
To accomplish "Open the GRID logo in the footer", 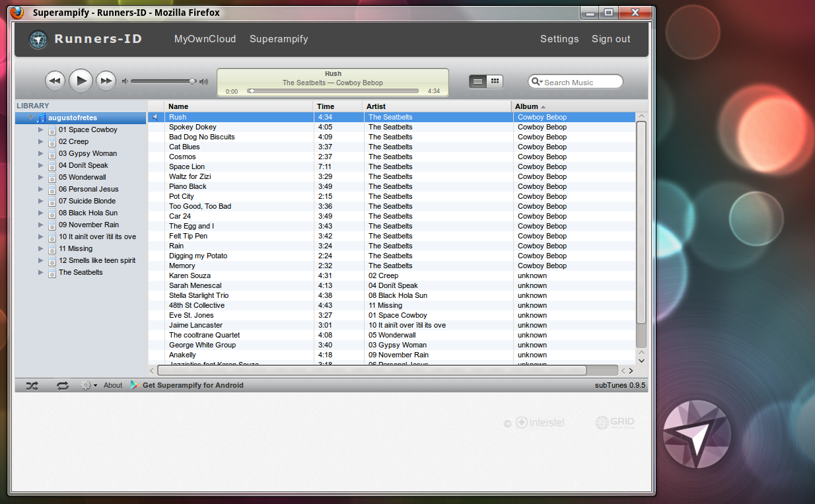I will (615, 423).
